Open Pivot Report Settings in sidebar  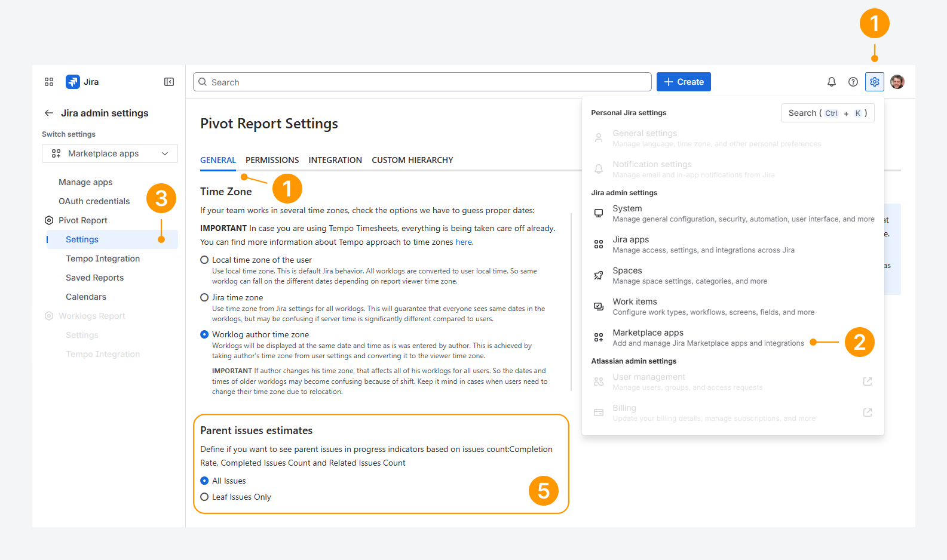click(x=112, y=239)
